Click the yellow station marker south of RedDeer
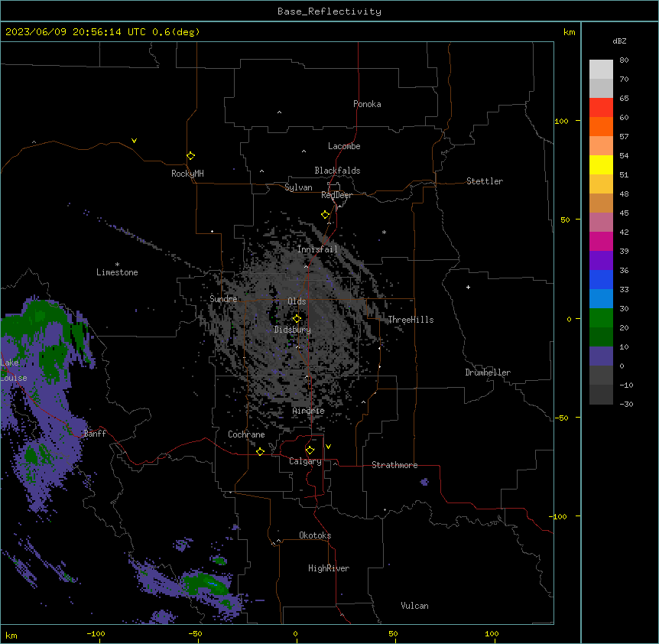 click(x=325, y=215)
